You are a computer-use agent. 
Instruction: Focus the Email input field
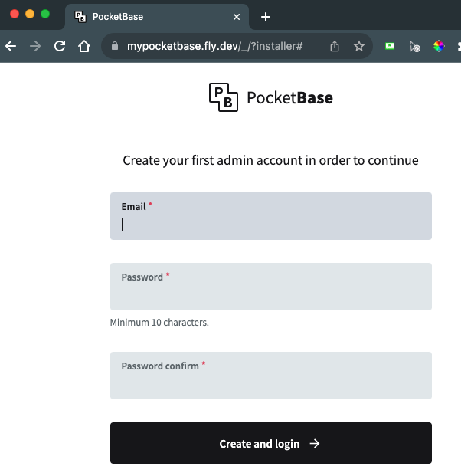271,224
